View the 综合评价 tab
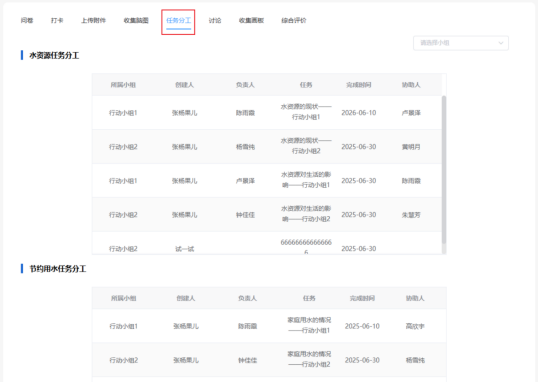538x382 pixels. pyautogui.click(x=294, y=21)
